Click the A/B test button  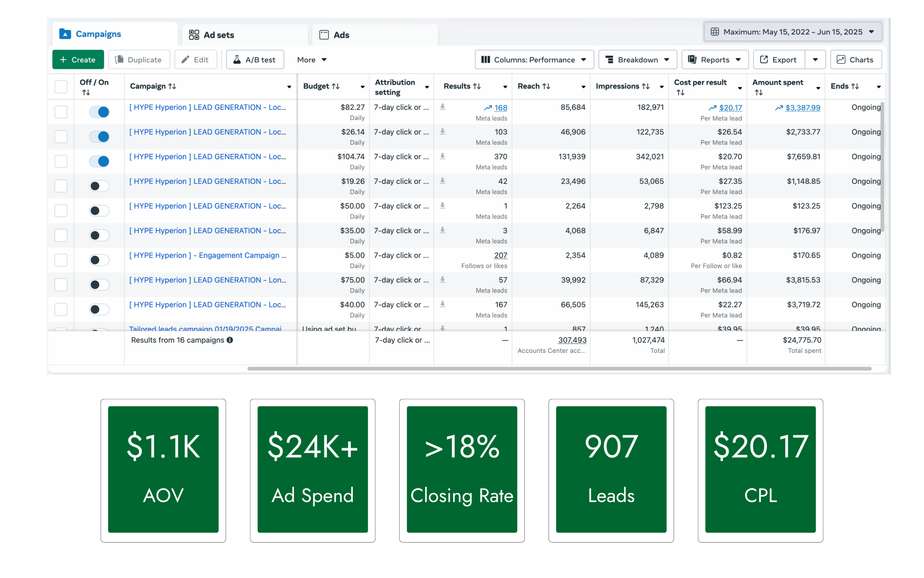[x=255, y=60]
